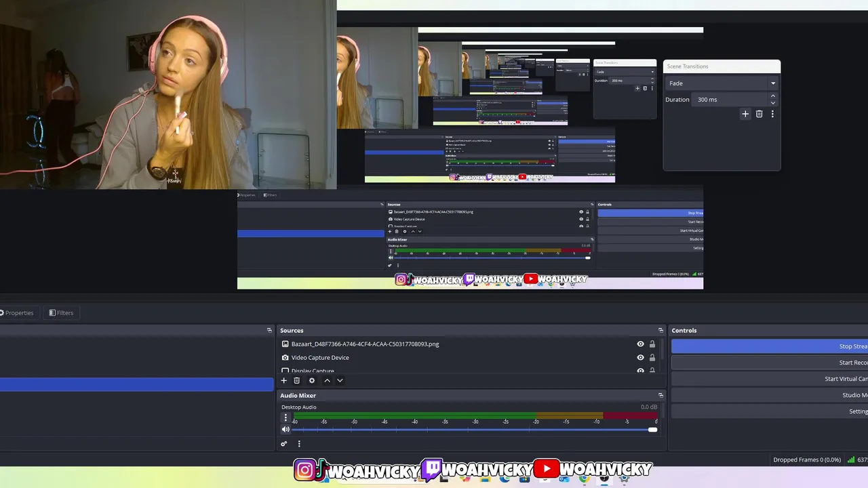Viewport: 868px width, 488px height.
Task: Click the monitor icon of Display Capture
Action: point(285,371)
